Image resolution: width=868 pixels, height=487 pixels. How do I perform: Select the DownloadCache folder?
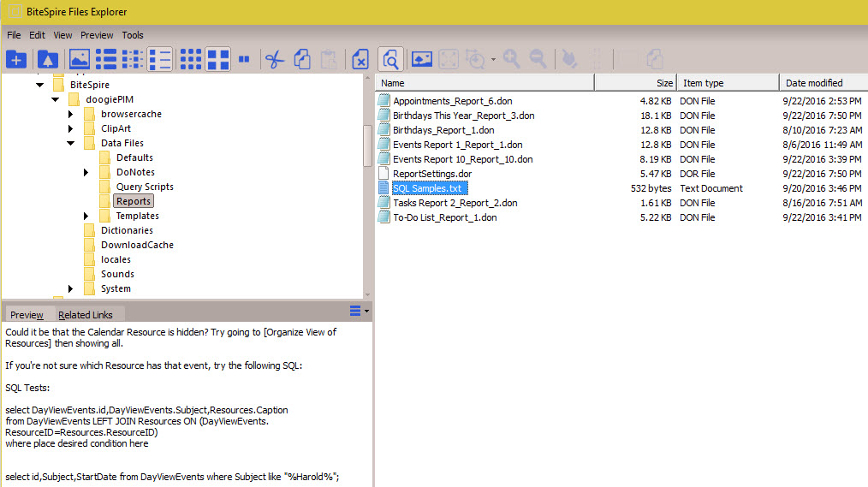[x=137, y=245]
